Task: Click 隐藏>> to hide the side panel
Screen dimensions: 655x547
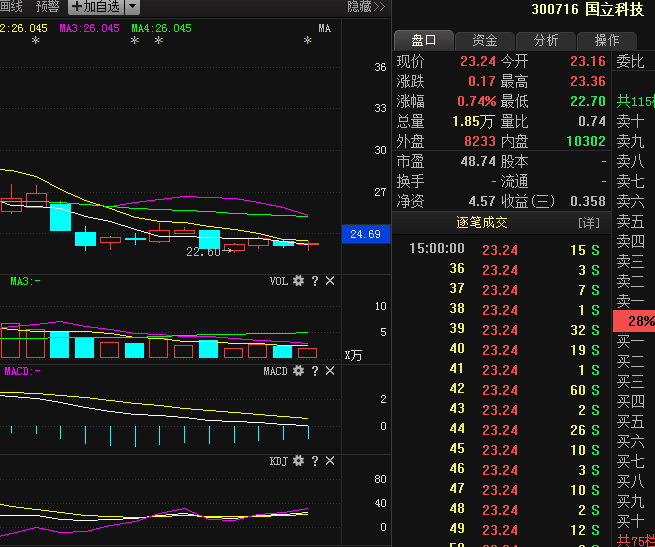Action: coord(366,6)
